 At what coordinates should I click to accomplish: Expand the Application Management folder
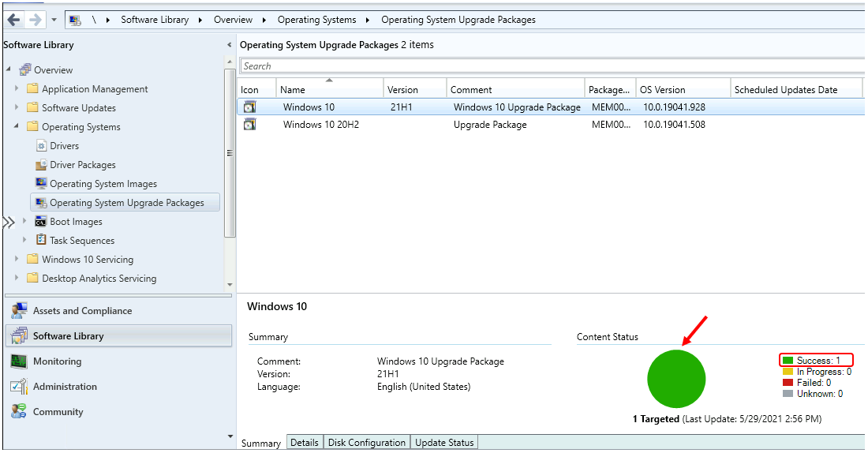point(17,88)
